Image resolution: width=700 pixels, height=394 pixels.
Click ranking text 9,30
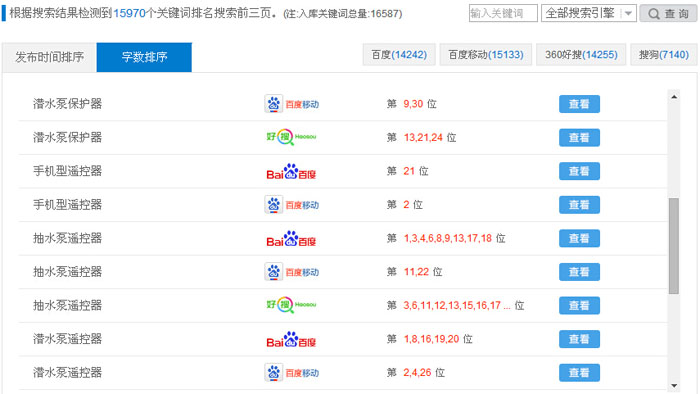click(x=413, y=104)
